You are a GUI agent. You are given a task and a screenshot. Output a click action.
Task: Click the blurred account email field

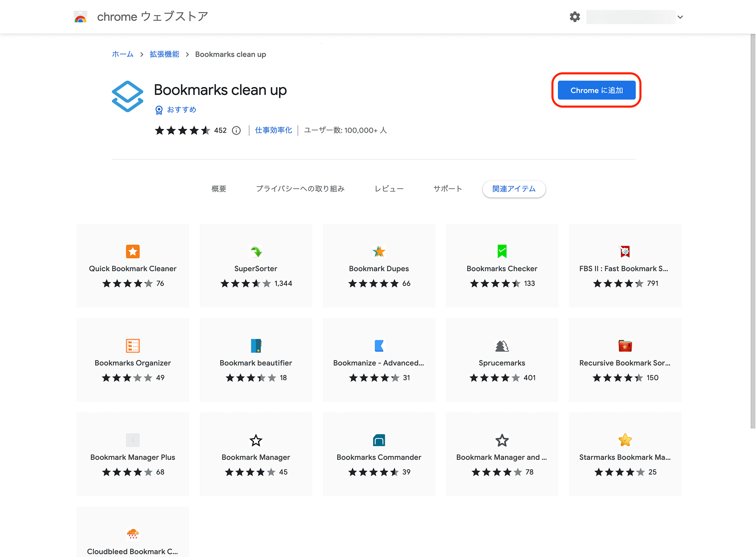tap(631, 17)
